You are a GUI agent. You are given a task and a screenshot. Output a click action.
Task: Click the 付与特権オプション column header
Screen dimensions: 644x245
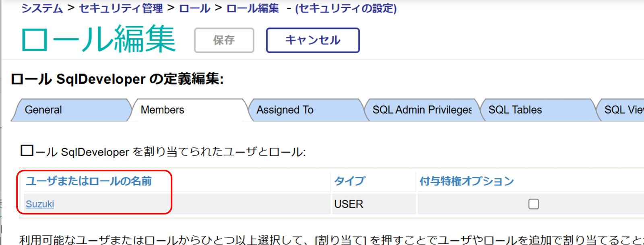466,181
